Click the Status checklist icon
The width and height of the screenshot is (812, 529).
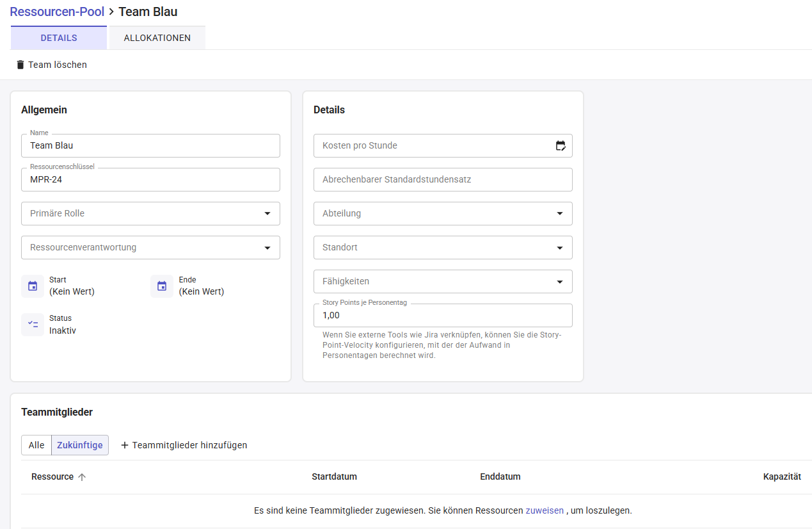click(33, 325)
